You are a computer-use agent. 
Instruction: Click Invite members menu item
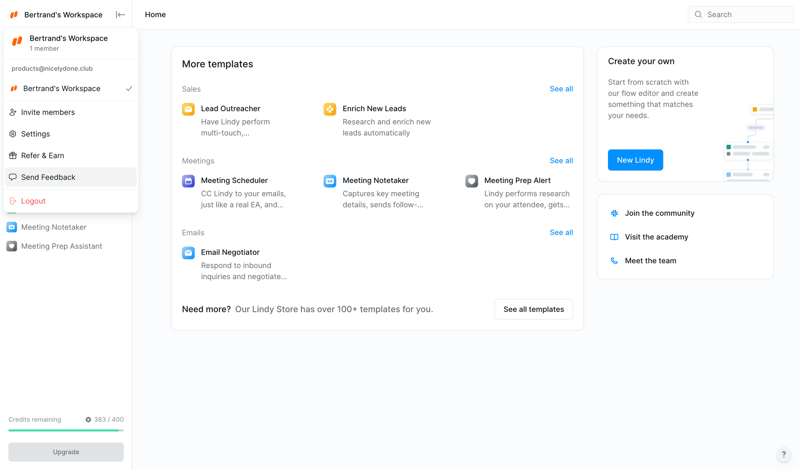coord(71,112)
